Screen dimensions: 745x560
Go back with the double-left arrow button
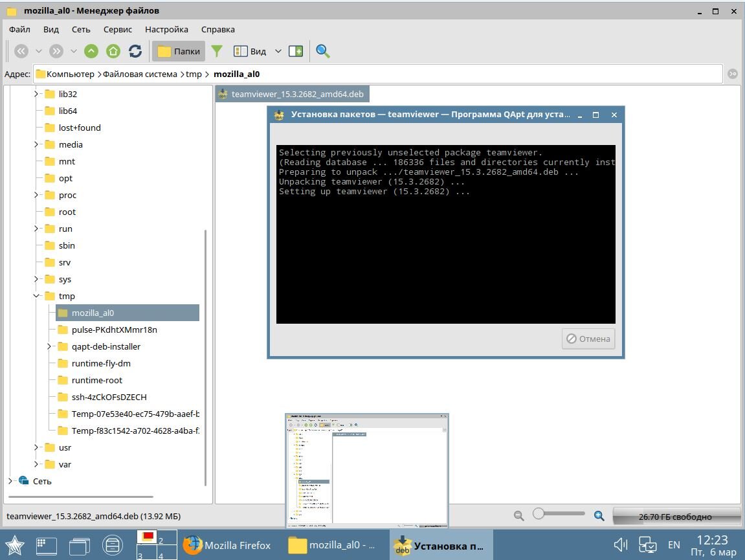pyautogui.click(x=21, y=51)
